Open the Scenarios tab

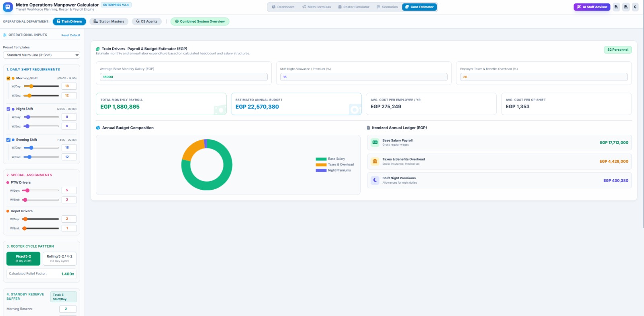(387, 7)
